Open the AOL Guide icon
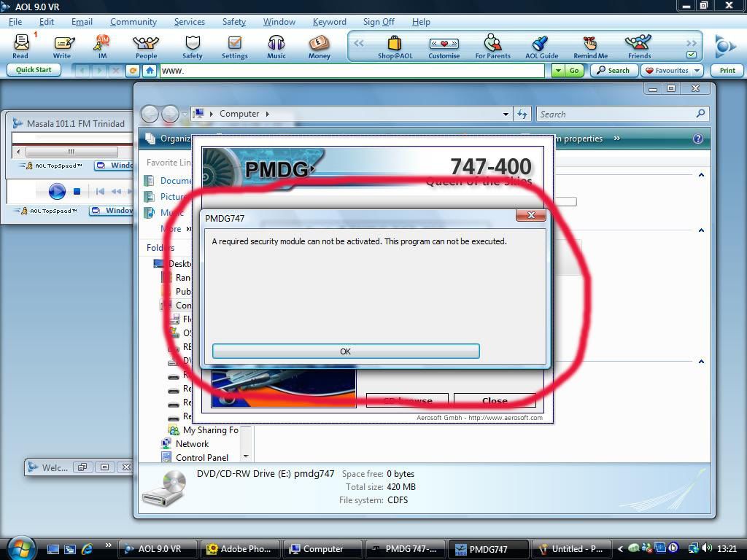 click(542, 47)
